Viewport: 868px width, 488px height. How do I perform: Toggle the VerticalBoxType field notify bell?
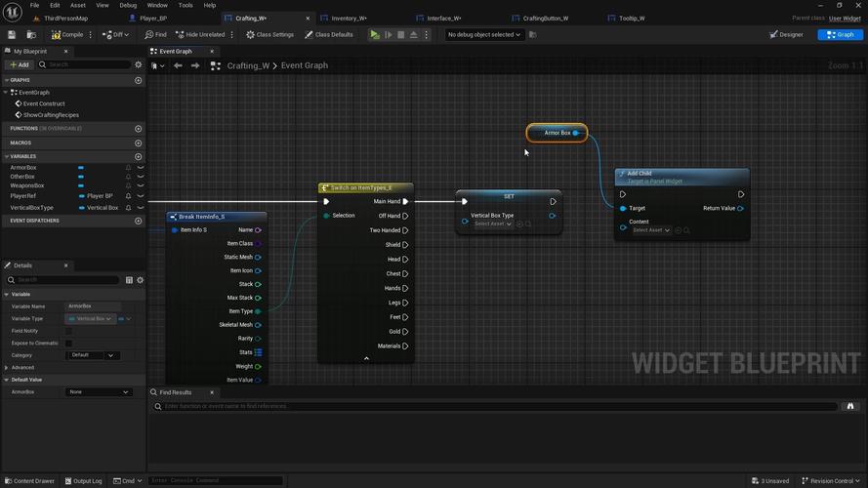[x=129, y=208]
